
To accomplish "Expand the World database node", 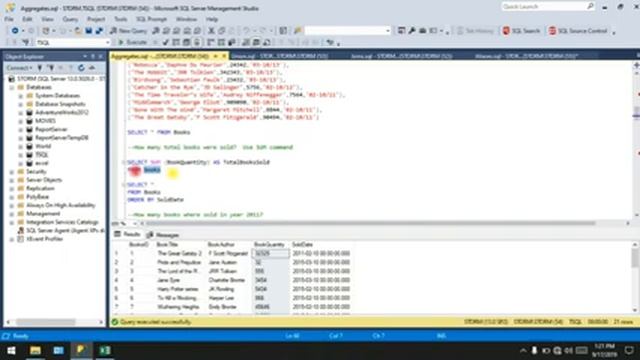I will point(21,146).
